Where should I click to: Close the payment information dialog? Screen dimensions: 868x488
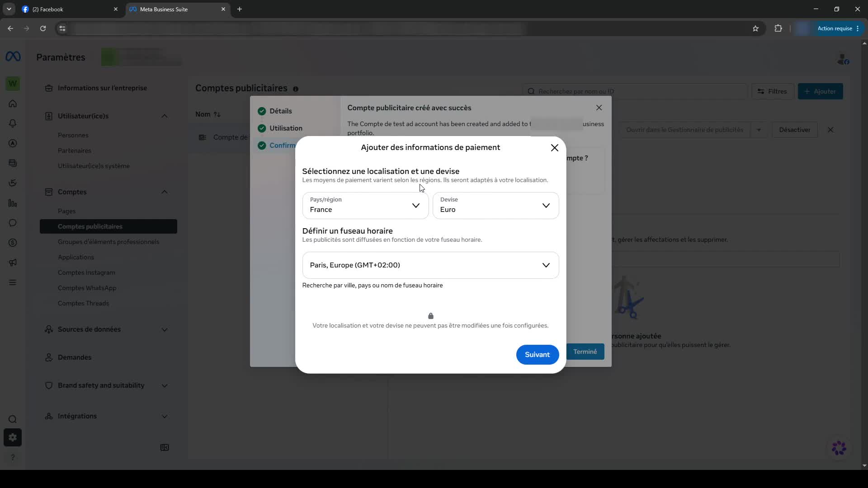555,148
